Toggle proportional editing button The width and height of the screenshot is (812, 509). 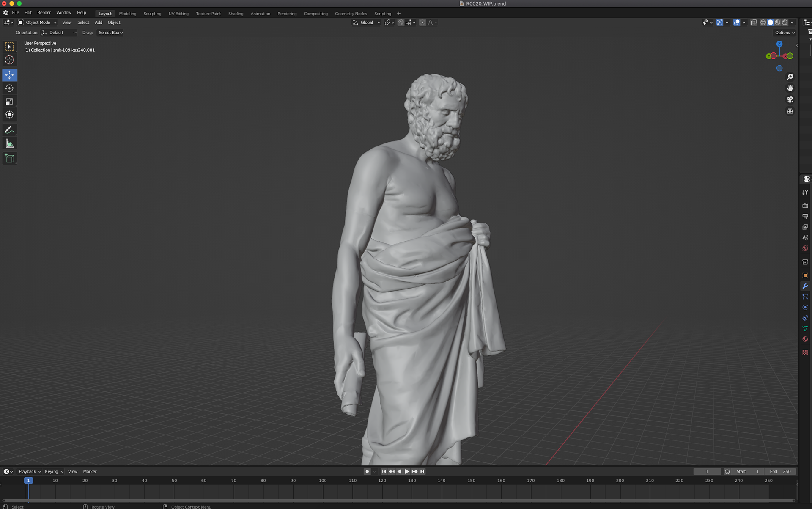click(x=422, y=22)
